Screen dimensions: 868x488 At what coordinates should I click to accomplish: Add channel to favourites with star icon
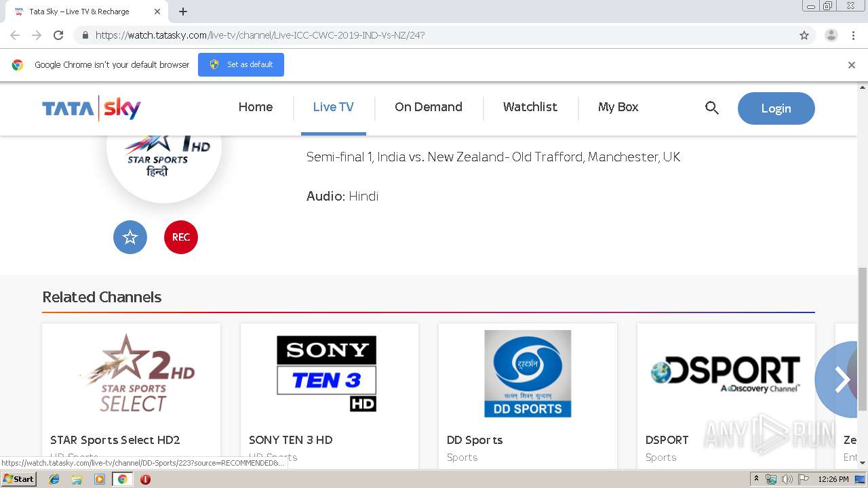(x=130, y=237)
